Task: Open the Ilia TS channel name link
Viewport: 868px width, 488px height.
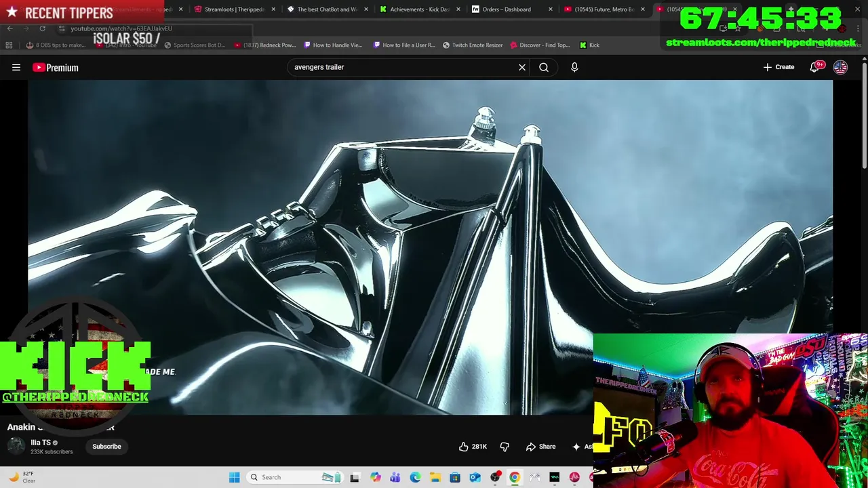Action: point(41,443)
